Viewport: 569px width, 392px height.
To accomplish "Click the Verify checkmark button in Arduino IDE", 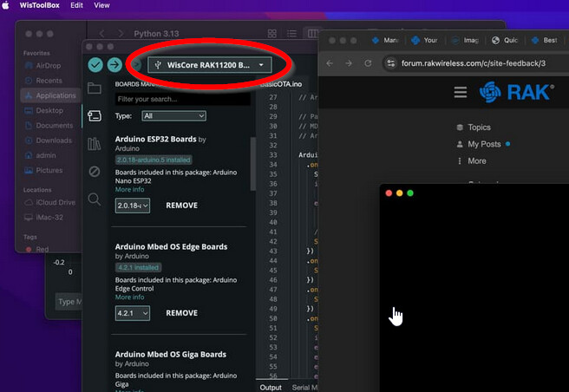I will coord(95,65).
